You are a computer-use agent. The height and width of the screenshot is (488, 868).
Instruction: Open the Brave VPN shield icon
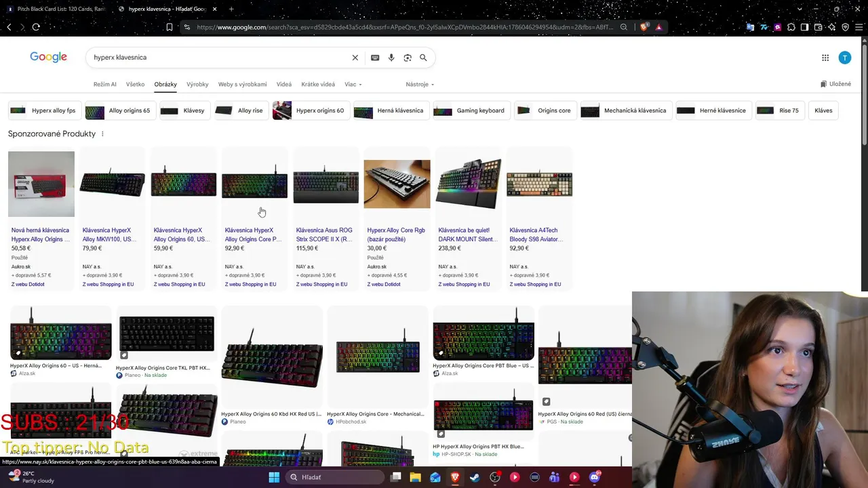click(x=845, y=27)
